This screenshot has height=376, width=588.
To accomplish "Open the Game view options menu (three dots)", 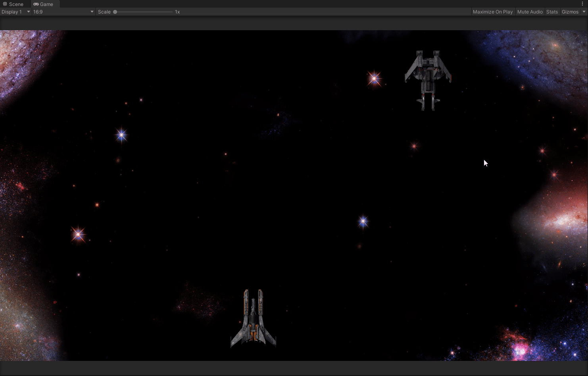I will (x=582, y=4).
